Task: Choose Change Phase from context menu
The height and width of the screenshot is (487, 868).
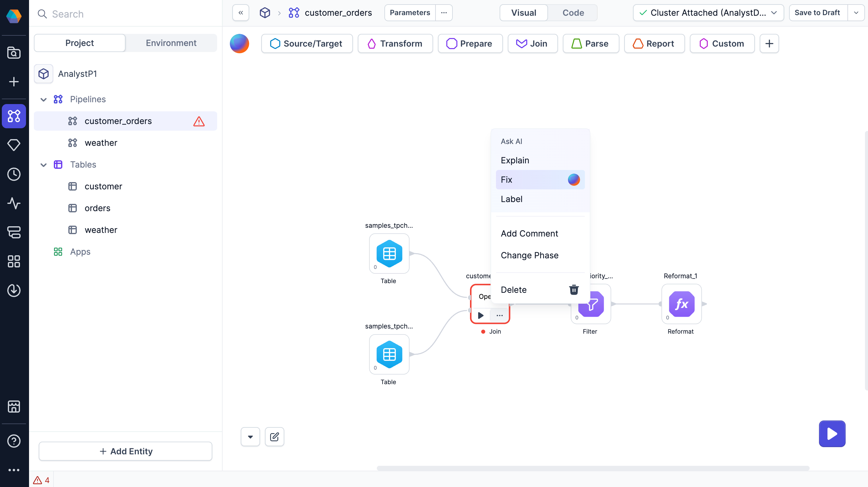Action: tap(529, 255)
